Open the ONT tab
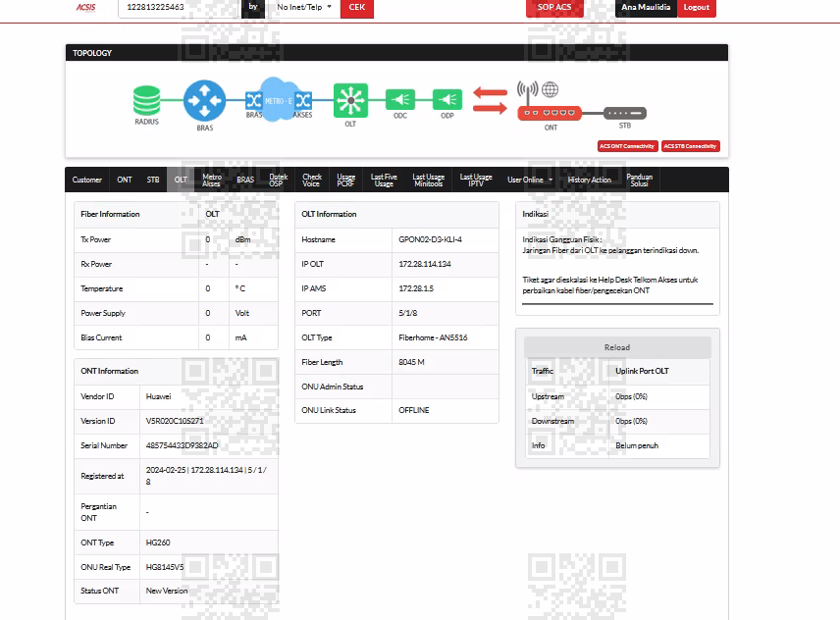 (x=125, y=180)
